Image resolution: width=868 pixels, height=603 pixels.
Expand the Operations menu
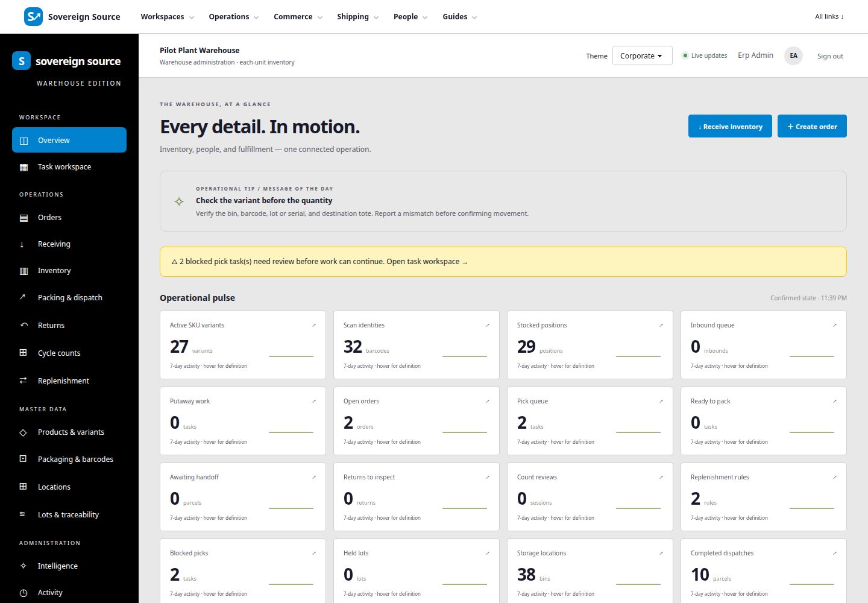tap(233, 17)
